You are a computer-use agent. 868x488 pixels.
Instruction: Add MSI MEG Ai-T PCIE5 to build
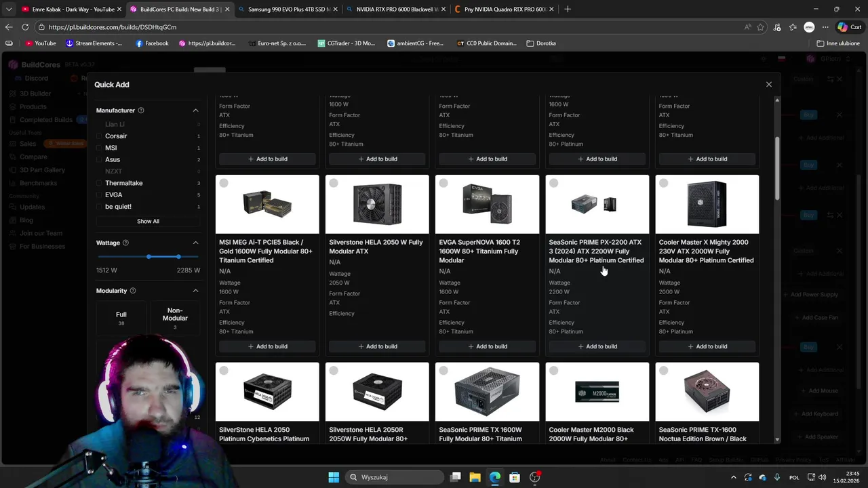click(267, 346)
